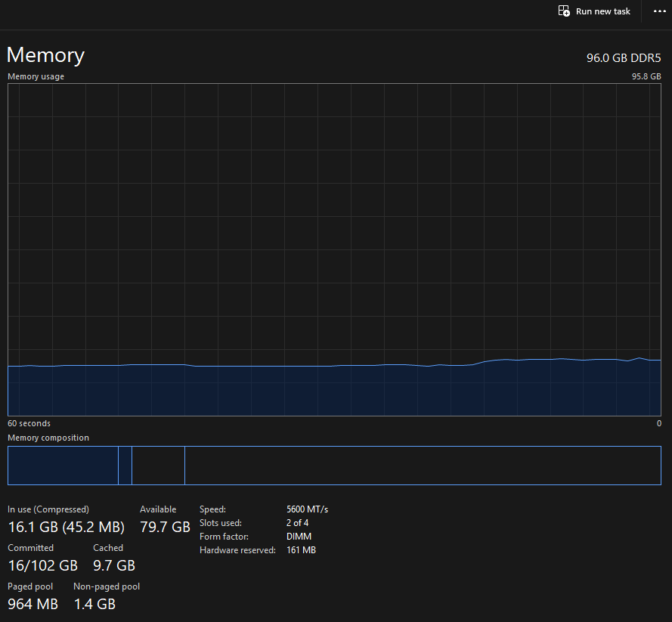672x622 pixels.
Task: Click the 16.1 GB (45.2 MB) in-use value
Action: pyautogui.click(x=67, y=527)
